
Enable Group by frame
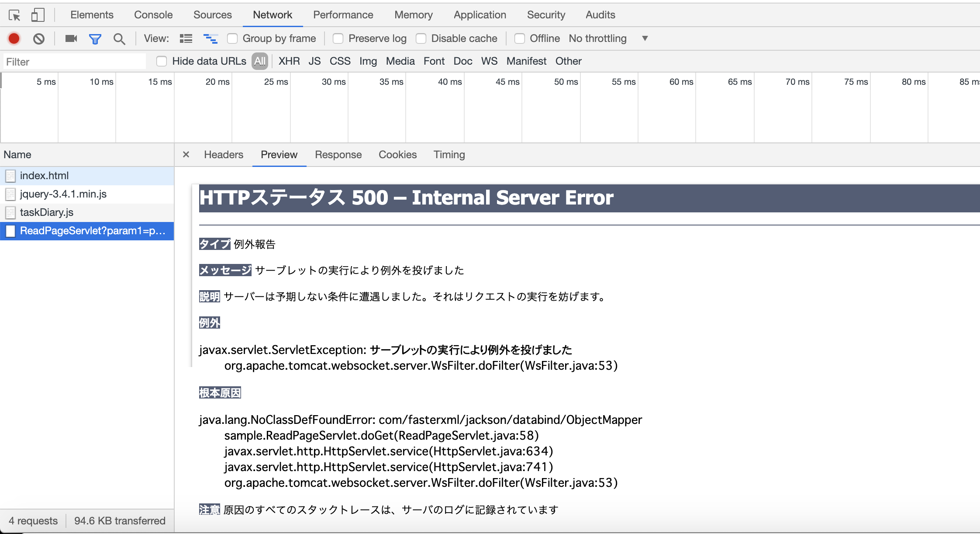(232, 38)
